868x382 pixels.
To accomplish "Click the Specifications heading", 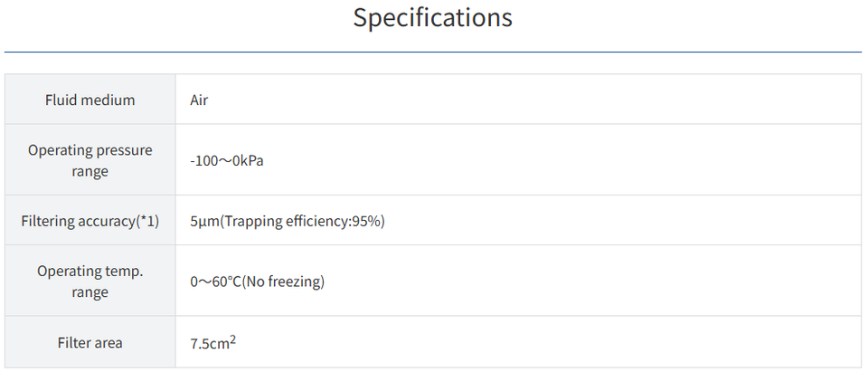I will [x=432, y=17].
